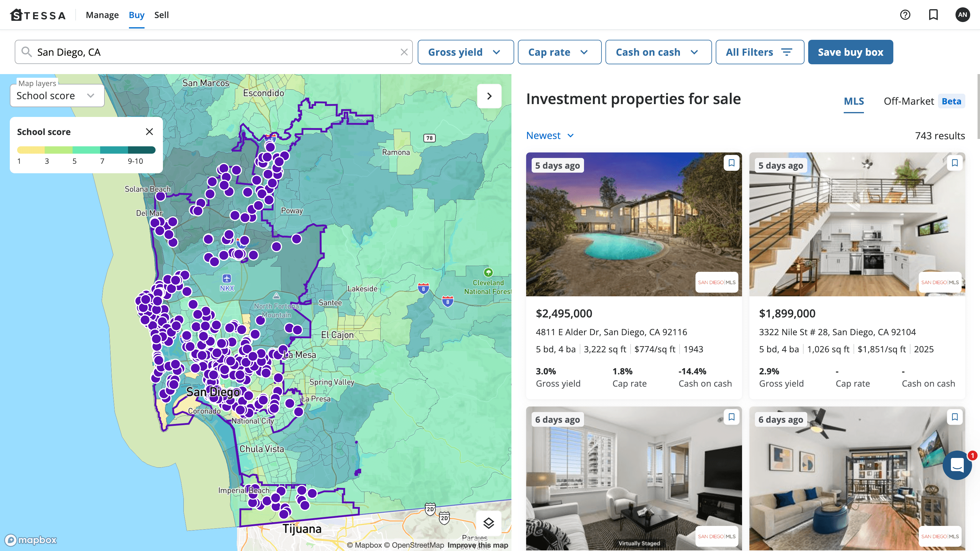980x551 pixels.
Task: Bookmark the $2,495,000 Alder Dr listing
Action: pos(731,163)
